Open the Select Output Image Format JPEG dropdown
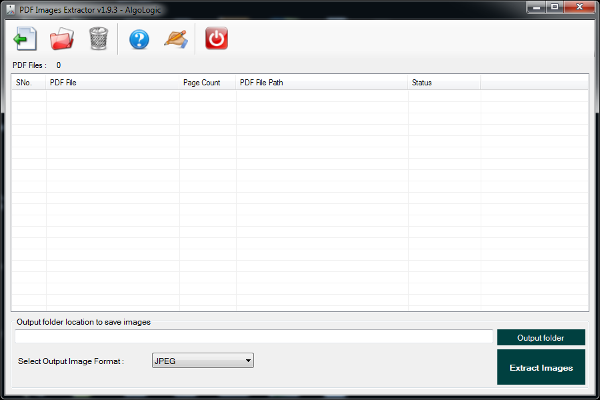 click(203, 361)
